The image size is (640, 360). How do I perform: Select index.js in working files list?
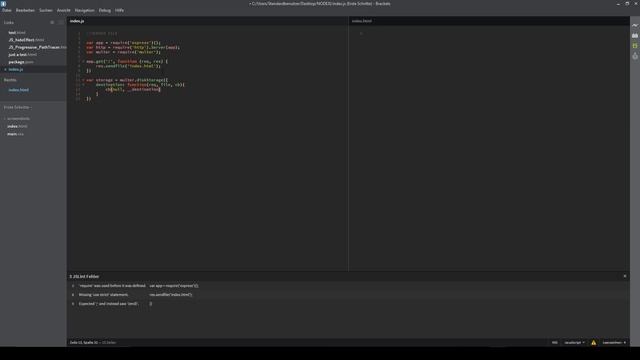pos(16,69)
